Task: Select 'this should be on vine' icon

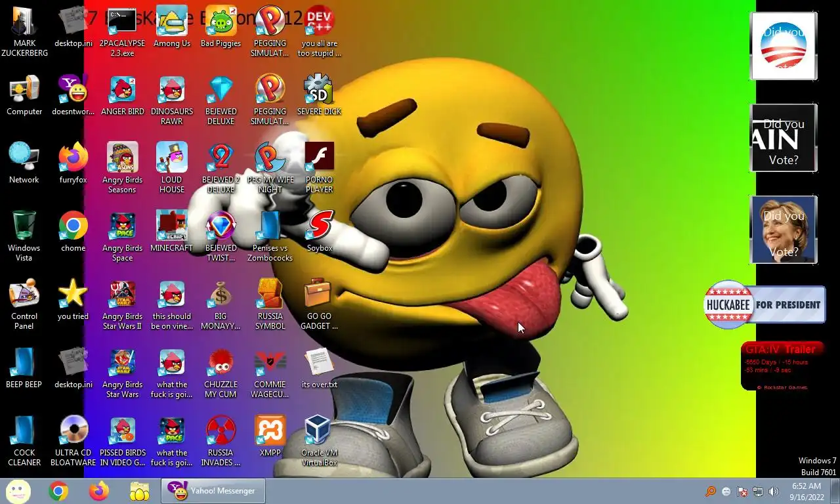Action: point(172,304)
